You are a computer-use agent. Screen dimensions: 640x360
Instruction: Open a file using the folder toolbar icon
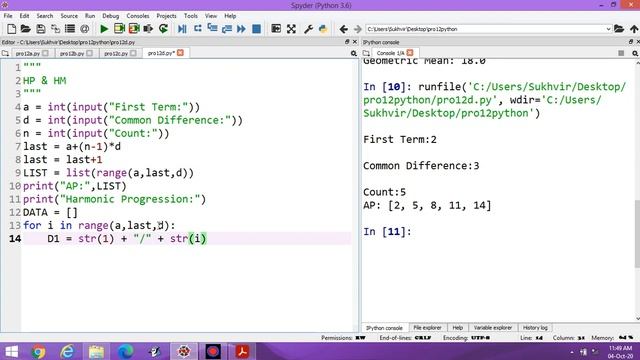coord(26,29)
